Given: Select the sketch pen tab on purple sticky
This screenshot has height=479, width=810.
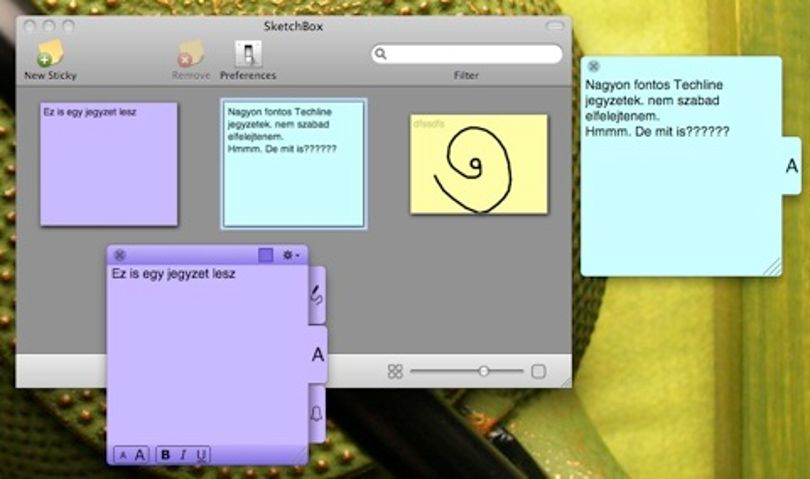Looking at the screenshot, I should [317, 296].
